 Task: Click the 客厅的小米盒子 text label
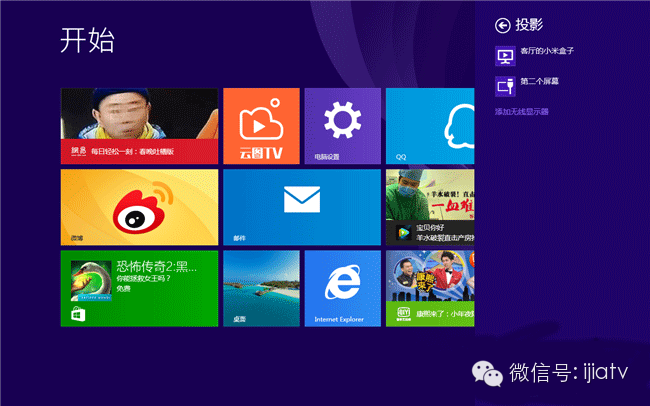pyautogui.click(x=547, y=51)
